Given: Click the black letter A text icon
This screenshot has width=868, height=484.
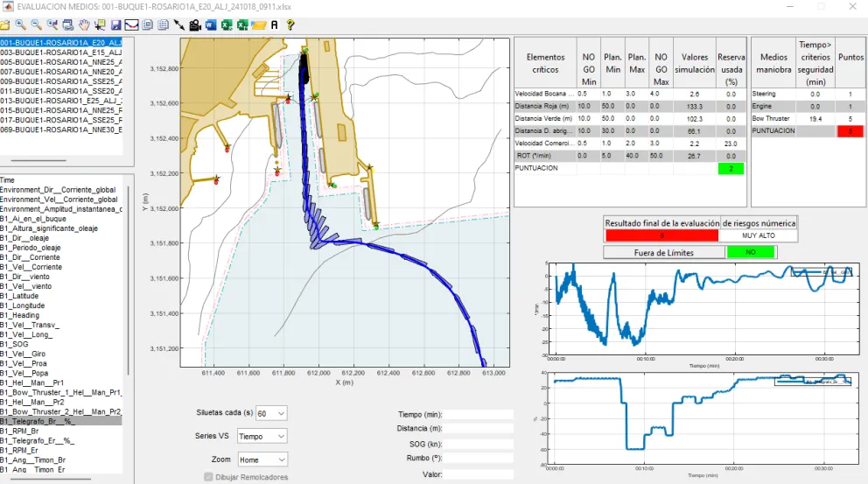Looking at the screenshot, I should tap(274, 25).
